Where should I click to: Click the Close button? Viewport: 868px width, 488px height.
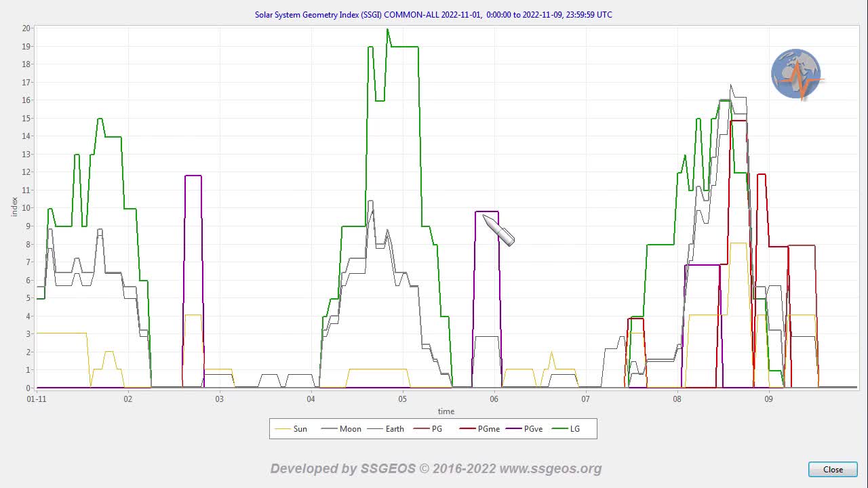point(833,469)
